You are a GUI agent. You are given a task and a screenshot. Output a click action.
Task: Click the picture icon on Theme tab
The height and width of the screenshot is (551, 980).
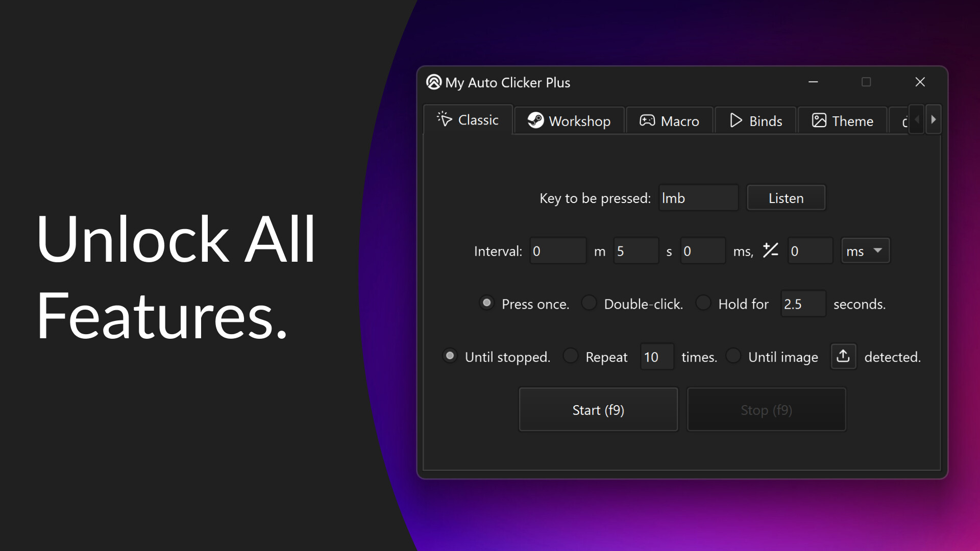pos(819,120)
